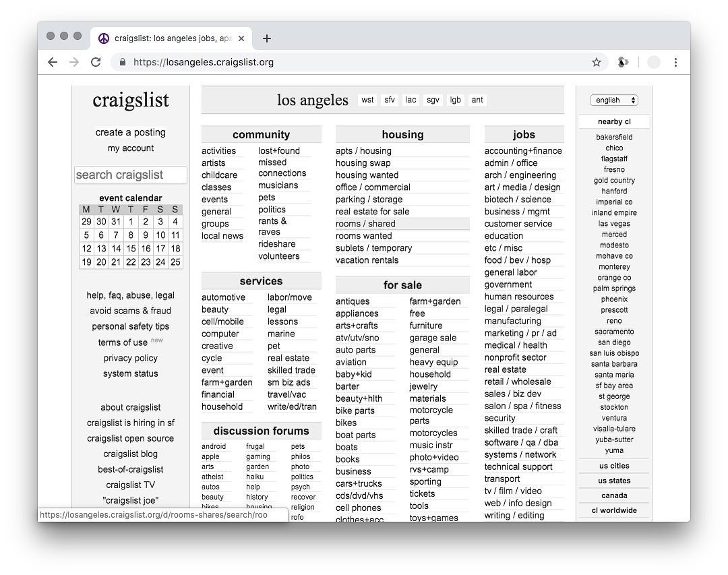The width and height of the screenshot is (728, 575).
Task: Go to las vegas craigslist
Action: coord(614,223)
